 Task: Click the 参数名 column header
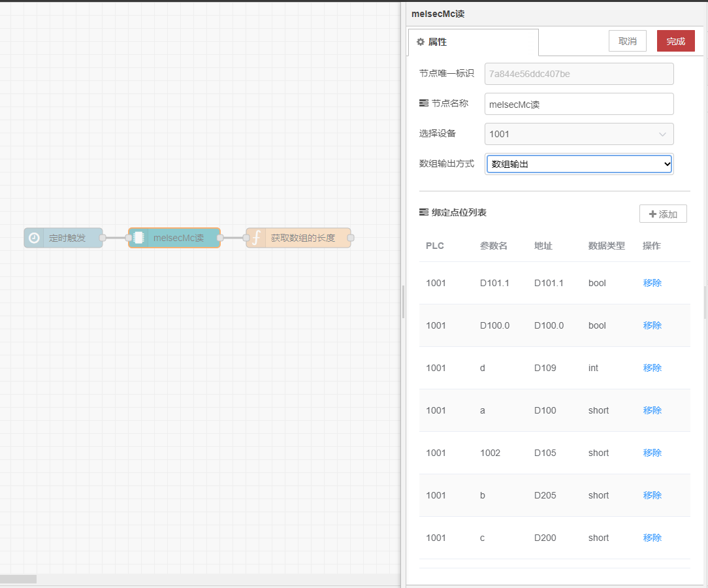point(494,246)
